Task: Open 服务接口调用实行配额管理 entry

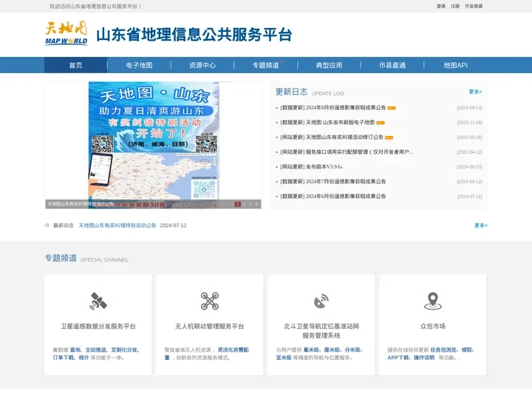Action: pyautogui.click(x=347, y=152)
